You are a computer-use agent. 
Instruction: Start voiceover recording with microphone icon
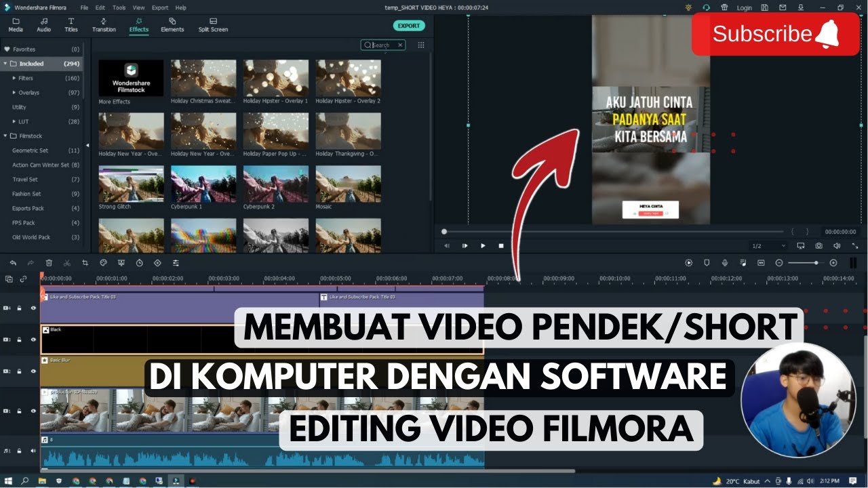[x=725, y=262]
